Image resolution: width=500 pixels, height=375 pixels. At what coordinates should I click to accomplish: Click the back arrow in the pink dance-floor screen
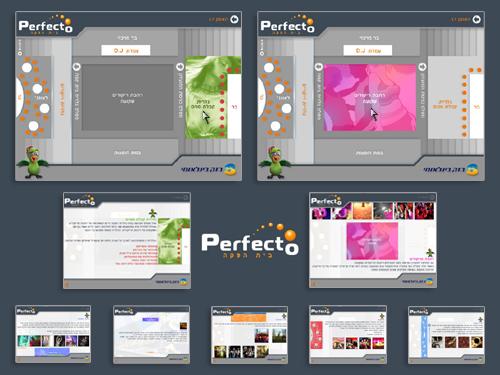[477, 20]
